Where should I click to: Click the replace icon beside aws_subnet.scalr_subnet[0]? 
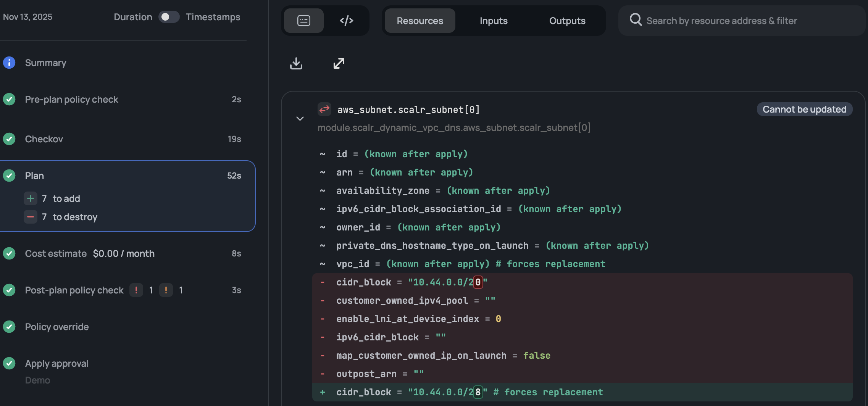point(324,110)
